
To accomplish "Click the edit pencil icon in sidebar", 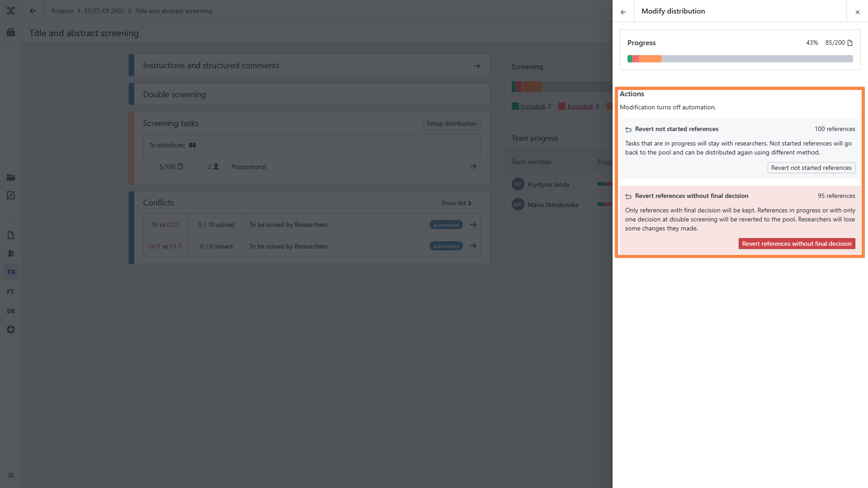I will point(11,195).
